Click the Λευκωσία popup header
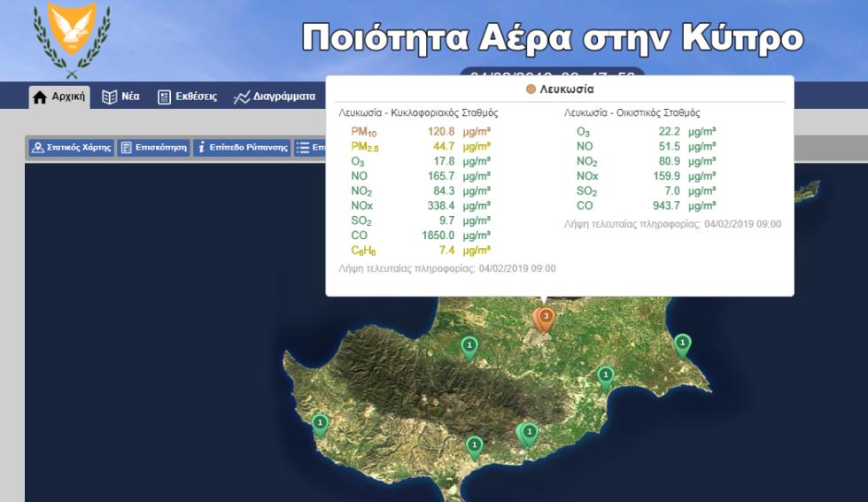The width and height of the screenshot is (868, 502). click(559, 89)
